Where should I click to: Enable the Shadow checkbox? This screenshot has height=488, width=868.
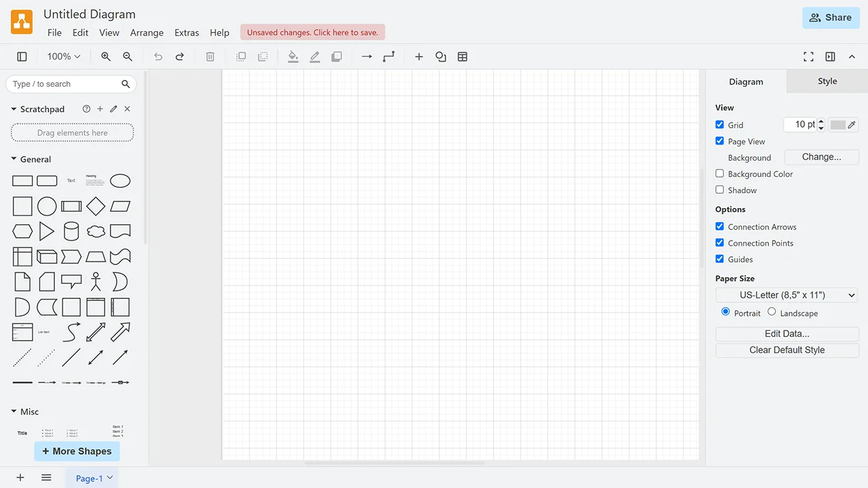tap(719, 190)
